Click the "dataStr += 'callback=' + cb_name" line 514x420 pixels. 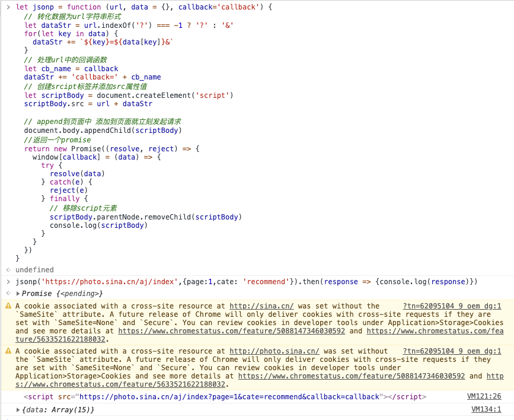92,77
